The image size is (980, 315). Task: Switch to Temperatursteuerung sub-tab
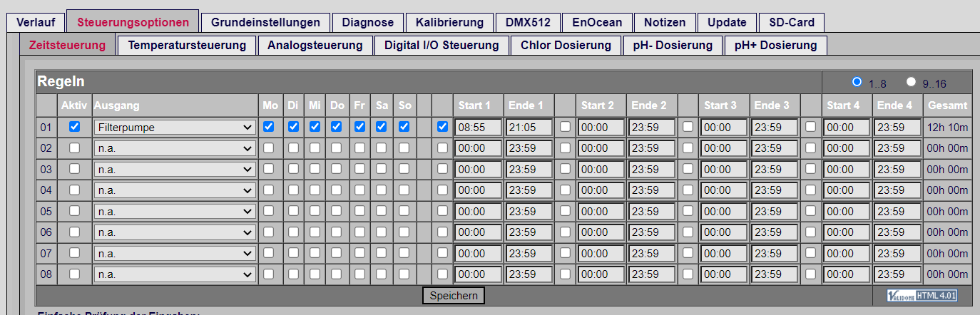187,45
